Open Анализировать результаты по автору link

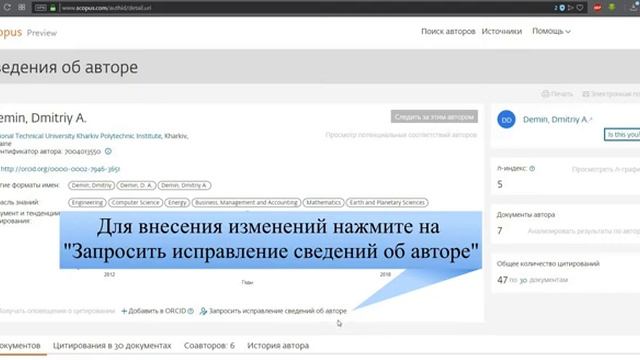tap(584, 231)
